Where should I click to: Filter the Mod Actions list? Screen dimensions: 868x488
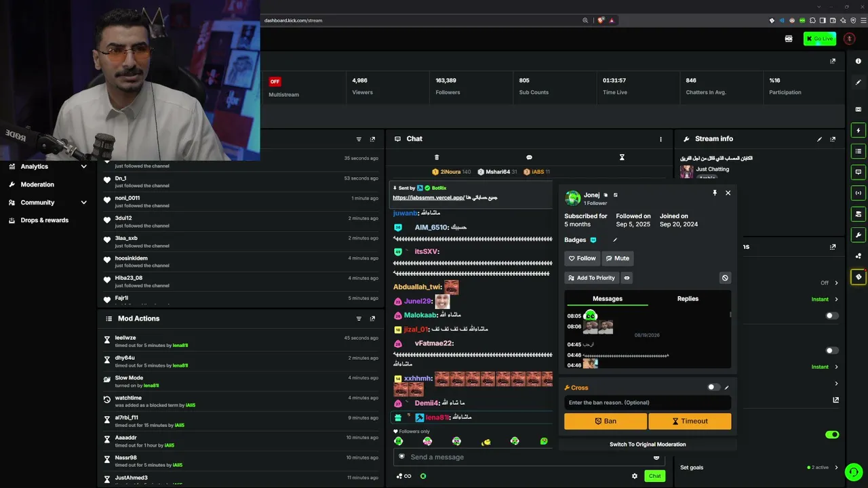coord(359,319)
